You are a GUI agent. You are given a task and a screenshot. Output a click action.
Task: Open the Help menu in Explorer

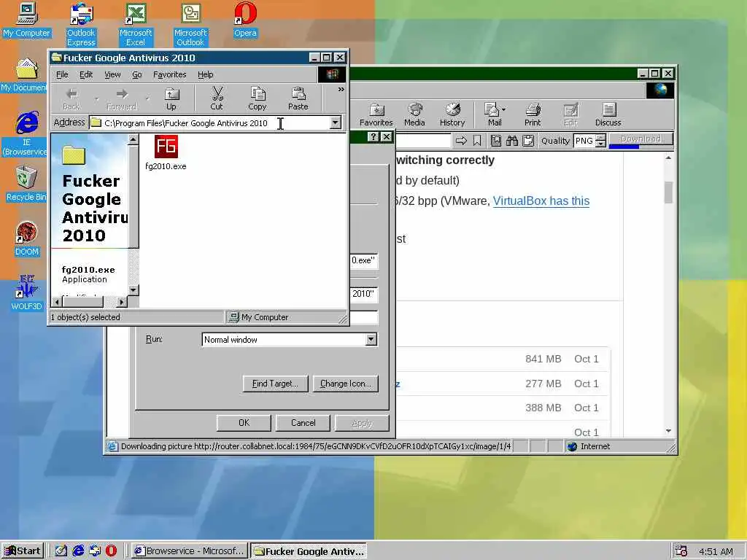coord(205,74)
